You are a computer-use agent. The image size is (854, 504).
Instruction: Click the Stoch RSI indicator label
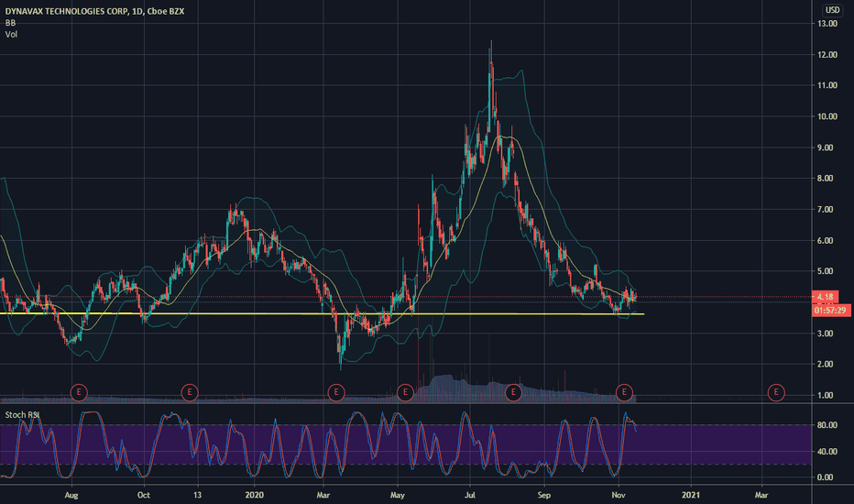(22, 414)
